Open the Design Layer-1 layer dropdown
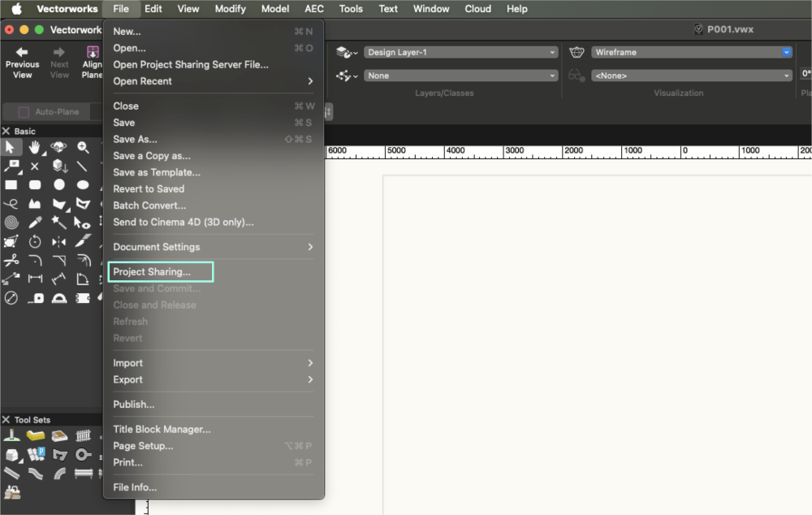The image size is (812, 515). pos(460,52)
